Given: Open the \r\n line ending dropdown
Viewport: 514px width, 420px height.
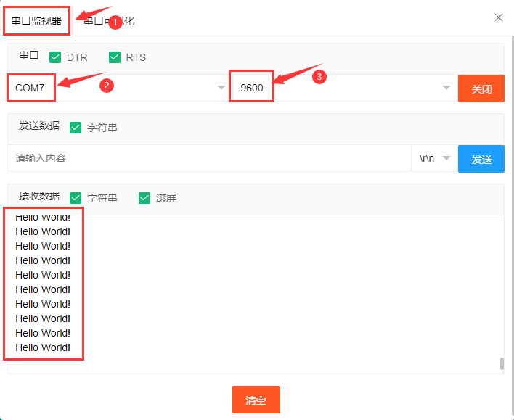Looking at the screenshot, I should (435, 158).
